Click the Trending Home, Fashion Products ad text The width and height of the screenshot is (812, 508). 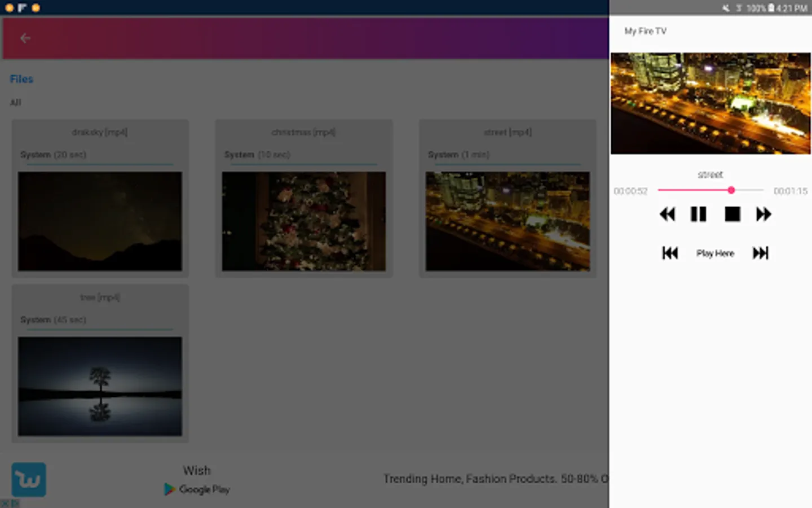[x=496, y=479]
